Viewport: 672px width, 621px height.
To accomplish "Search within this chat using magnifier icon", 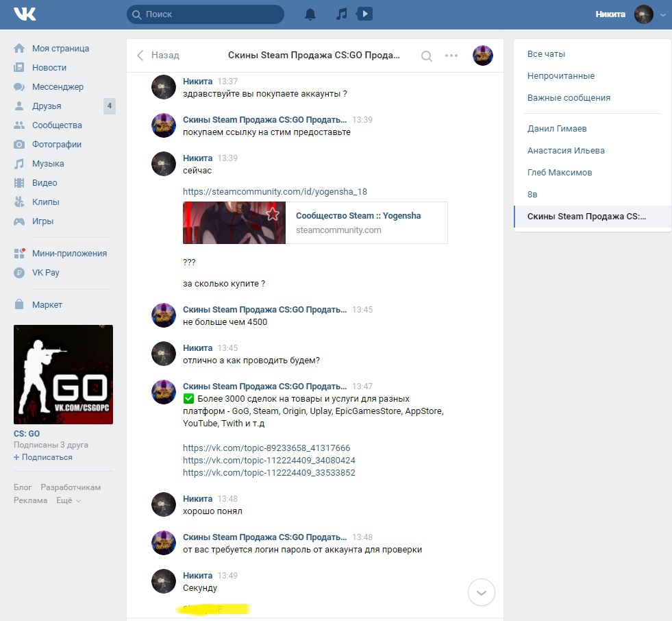I will tap(426, 56).
